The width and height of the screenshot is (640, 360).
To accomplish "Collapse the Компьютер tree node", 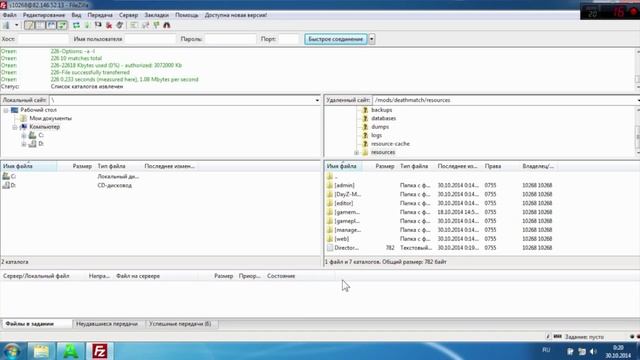I will tap(15, 127).
